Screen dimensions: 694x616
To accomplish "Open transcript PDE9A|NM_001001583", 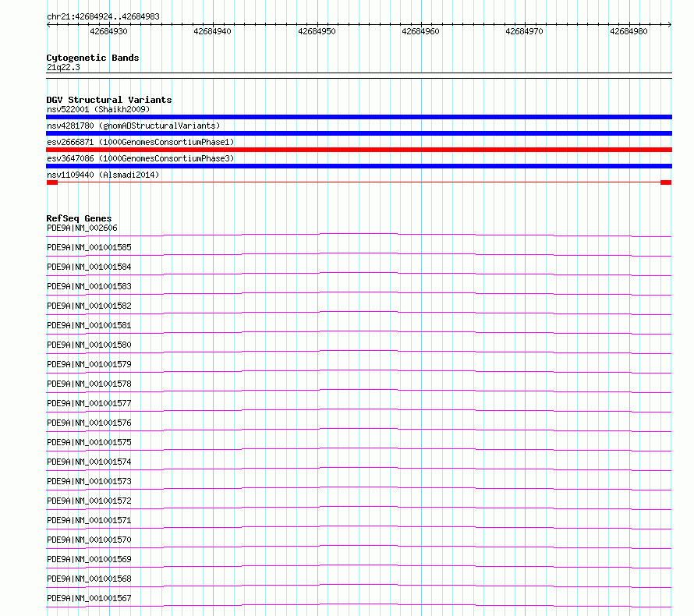I will (x=89, y=286).
